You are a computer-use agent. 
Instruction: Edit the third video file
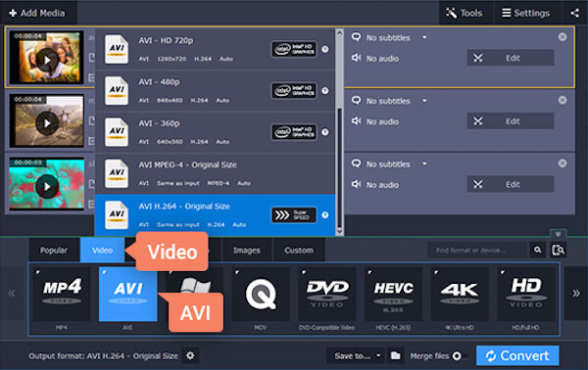[511, 185]
